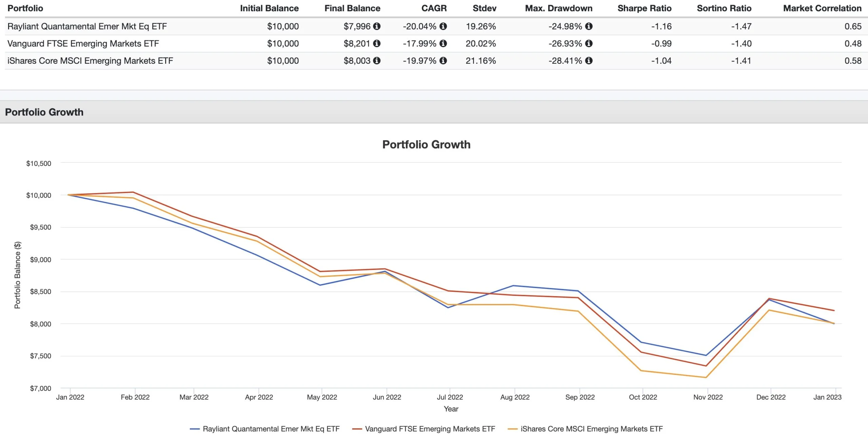Image resolution: width=868 pixels, height=438 pixels.
Task: Select Rayliant Quantamental Emer Mkt Eq ETF row name
Action: pyautogui.click(x=87, y=26)
